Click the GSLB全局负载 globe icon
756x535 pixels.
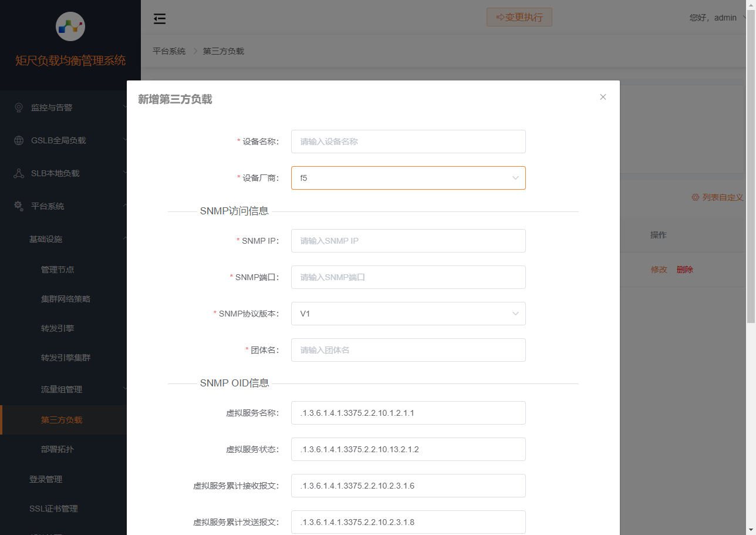pyautogui.click(x=18, y=140)
